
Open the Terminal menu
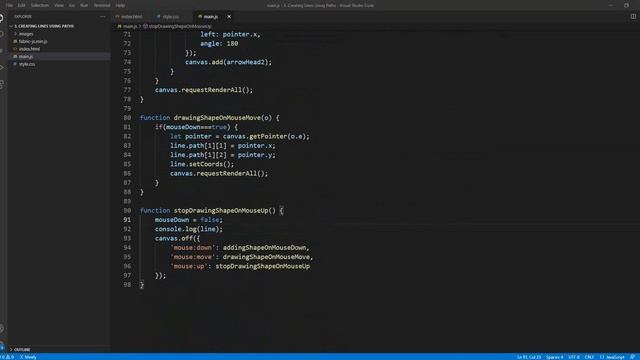pyautogui.click(x=102, y=5)
